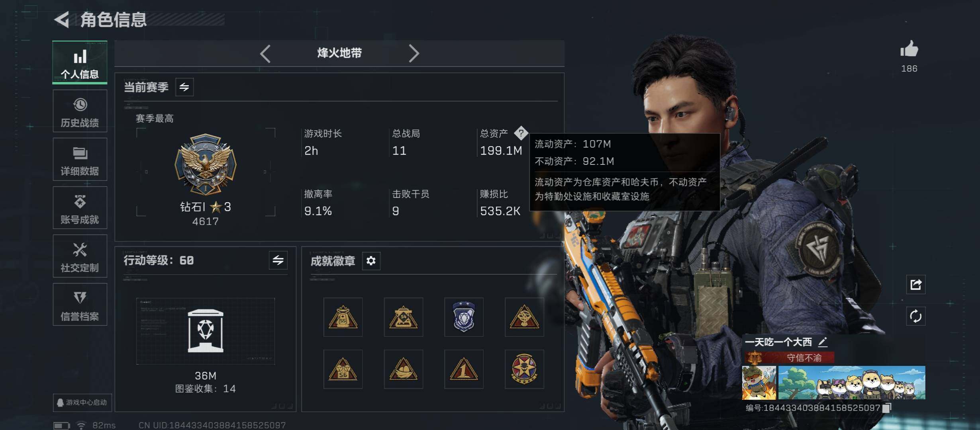
Task: Copy the player 编号 number
Action: click(887, 408)
